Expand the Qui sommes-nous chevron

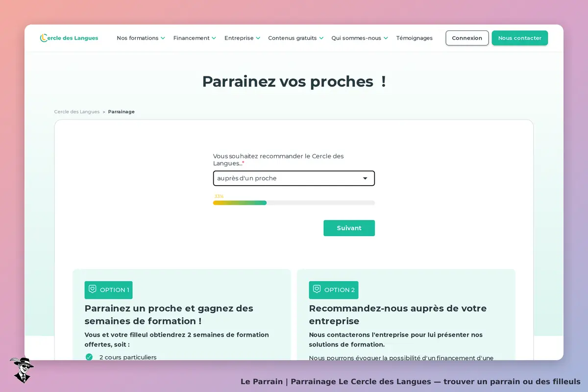tap(386, 38)
